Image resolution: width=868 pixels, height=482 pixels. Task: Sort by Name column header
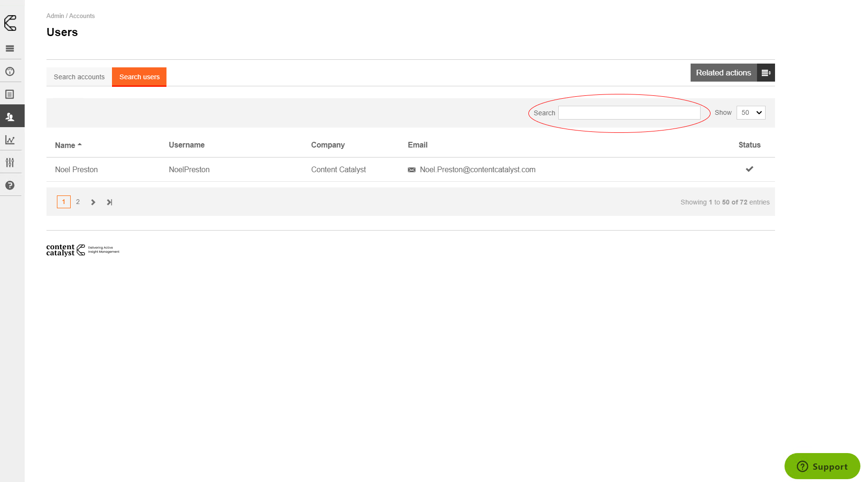65,145
